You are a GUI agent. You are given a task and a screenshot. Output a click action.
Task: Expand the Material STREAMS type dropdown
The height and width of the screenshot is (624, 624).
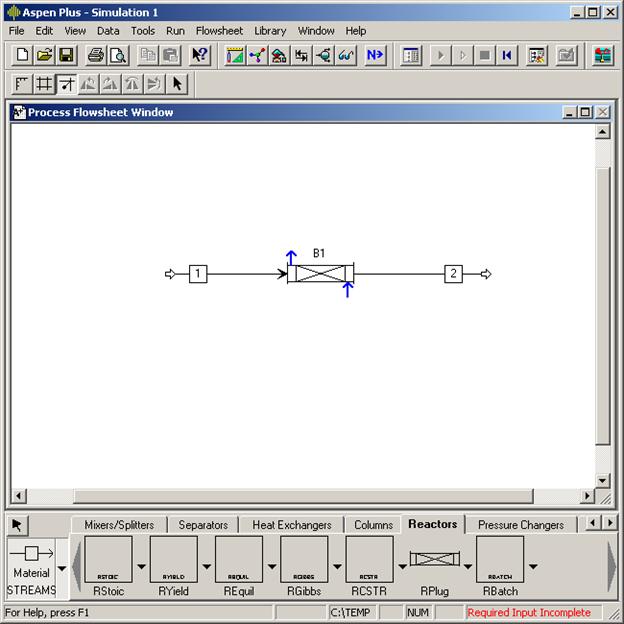[62, 567]
